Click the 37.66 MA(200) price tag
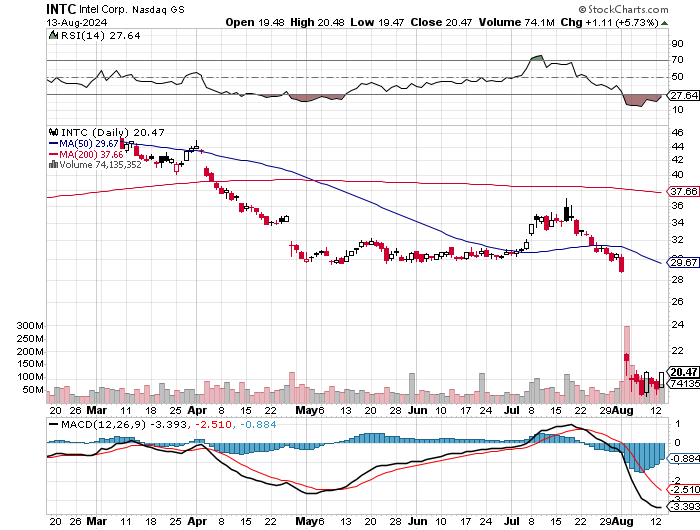 pos(681,191)
